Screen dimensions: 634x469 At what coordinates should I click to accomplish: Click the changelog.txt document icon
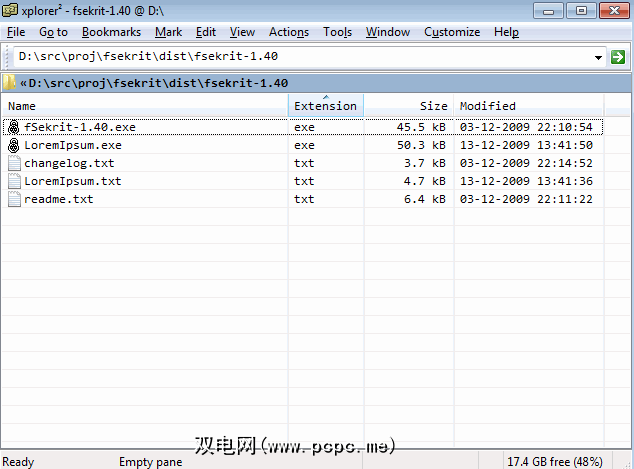[x=14, y=163]
